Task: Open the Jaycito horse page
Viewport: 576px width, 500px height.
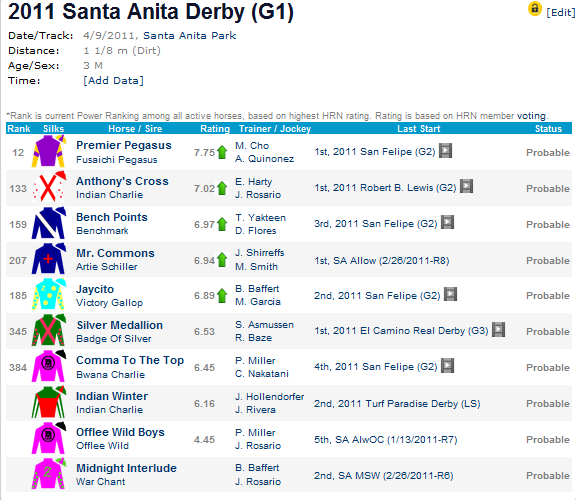Action: [95, 289]
